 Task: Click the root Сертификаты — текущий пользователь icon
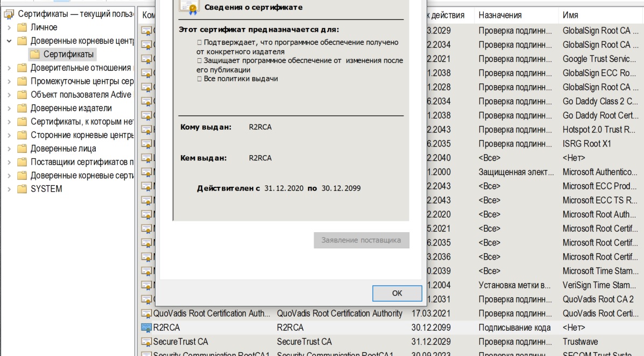point(9,15)
